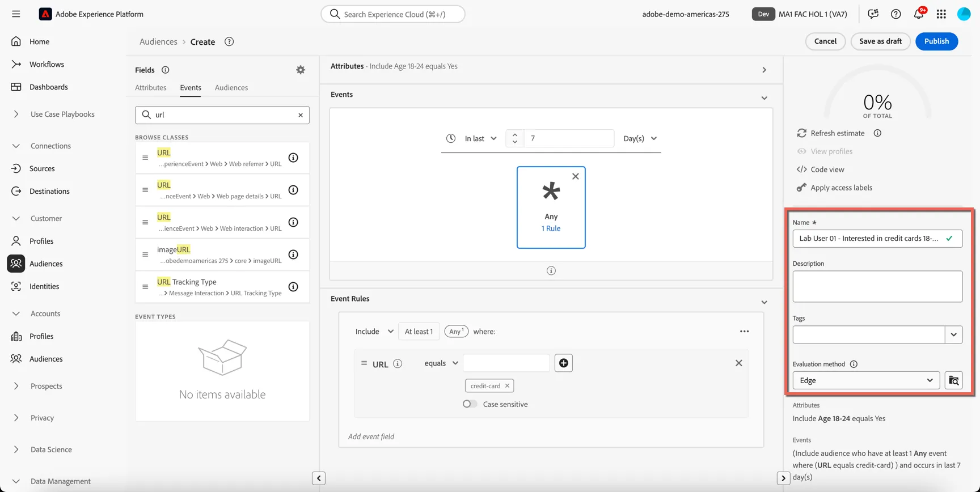Screen dimensions: 980x492
Task: Open the user profile avatar
Action: pos(964,14)
